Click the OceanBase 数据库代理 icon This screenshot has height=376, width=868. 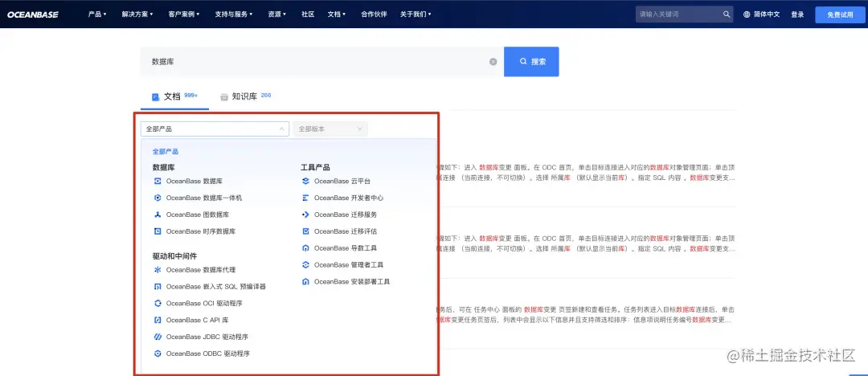click(x=158, y=270)
